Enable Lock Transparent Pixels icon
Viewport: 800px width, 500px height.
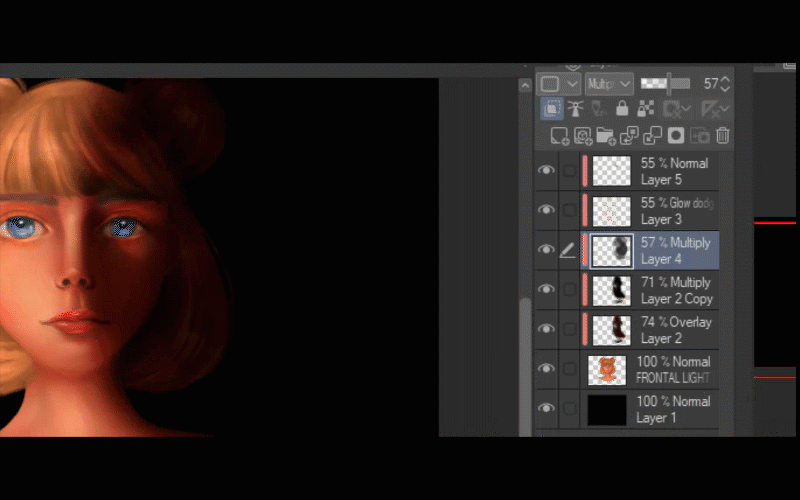click(x=644, y=109)
